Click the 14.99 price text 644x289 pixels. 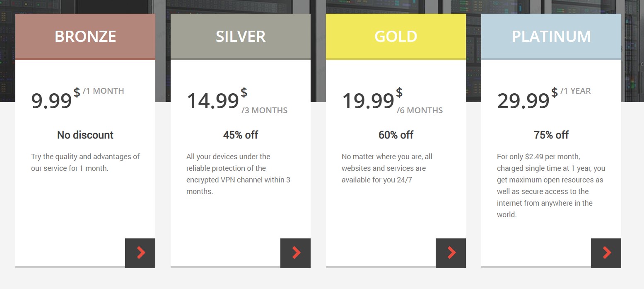pyautogui.click(x=213, y=101)
